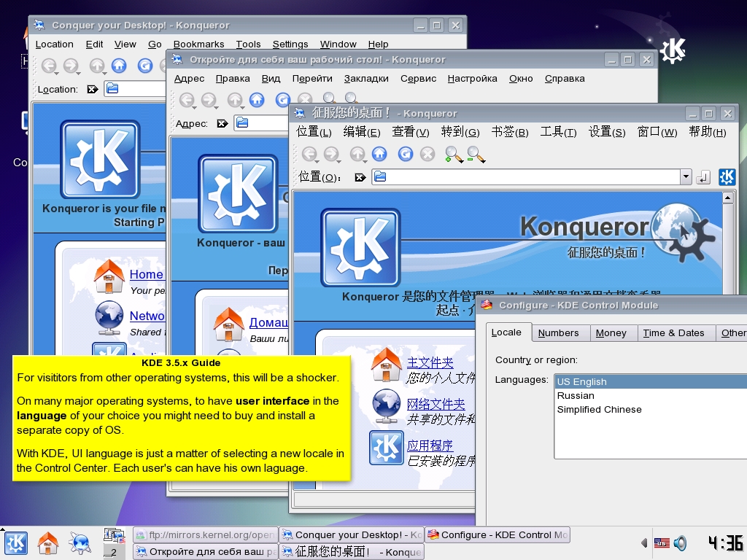Open the 主文件夹 link
747x560 pixels.
pos(430,362)
